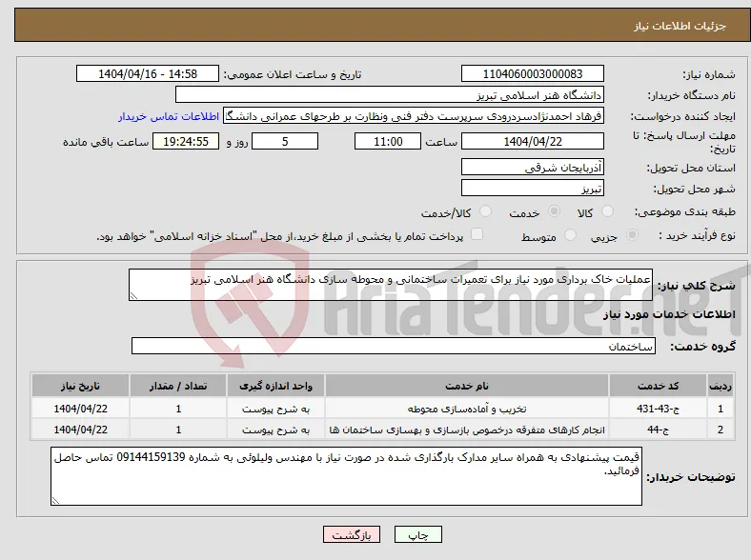Click the announcement date field 1404/04/16 - 14:58
Image resolution: width=751 pixels, height=560 pixels.
point(148,73)
